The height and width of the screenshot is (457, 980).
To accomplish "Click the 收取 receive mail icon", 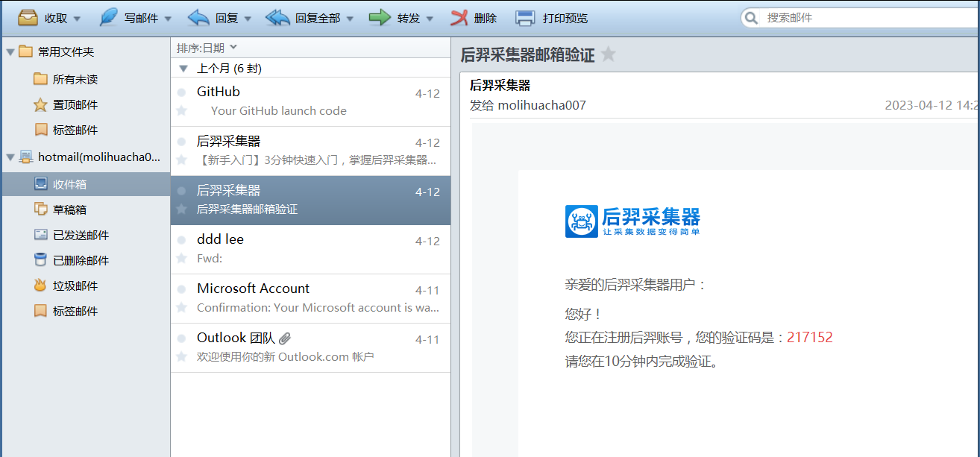I will tap(28, 17).
